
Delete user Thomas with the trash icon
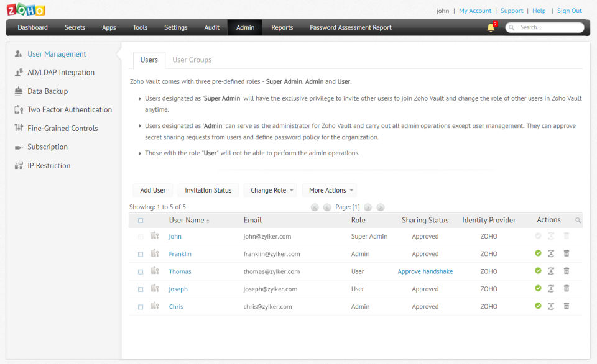tap(567, 270)
